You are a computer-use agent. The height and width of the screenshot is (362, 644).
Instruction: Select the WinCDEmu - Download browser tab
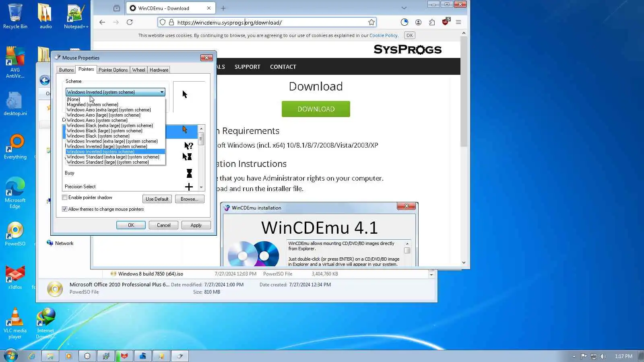pyautogui.click(x=171, y=8)
